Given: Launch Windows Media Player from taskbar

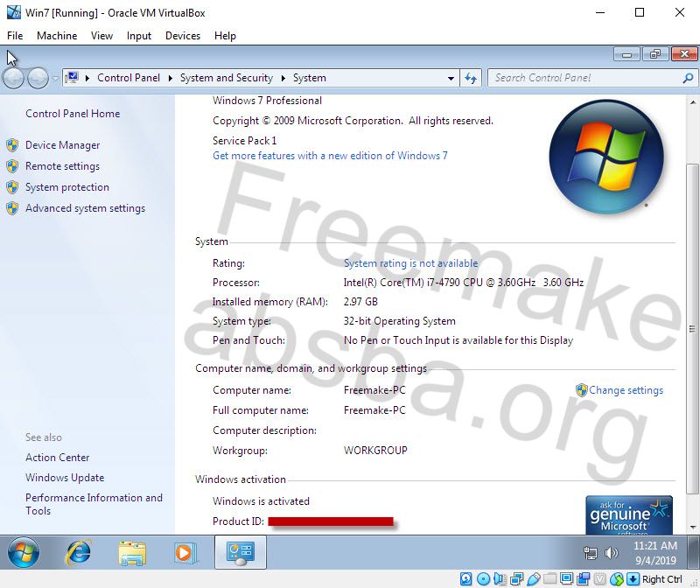Looking at the screenshot, I should [x=185, y=553].
